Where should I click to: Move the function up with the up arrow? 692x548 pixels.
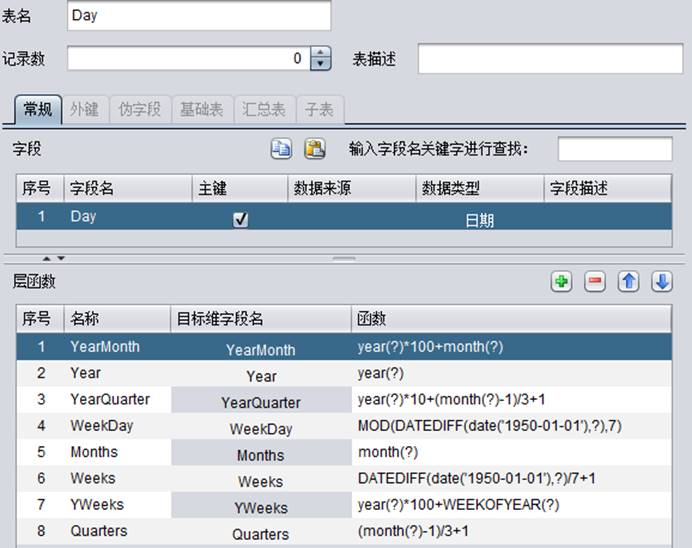628,282
